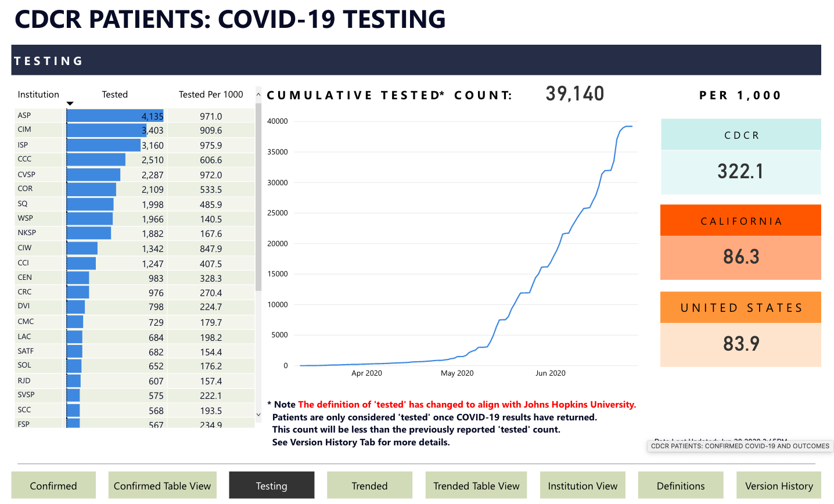Switch to Confirmed Table View tab
The width and height of the screenshot is (834, 504).
(162, 485)
